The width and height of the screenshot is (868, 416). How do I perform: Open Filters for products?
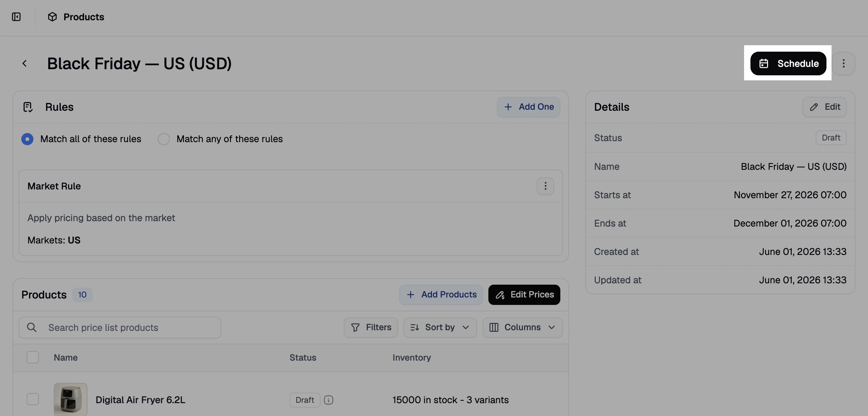coord(371,328)
